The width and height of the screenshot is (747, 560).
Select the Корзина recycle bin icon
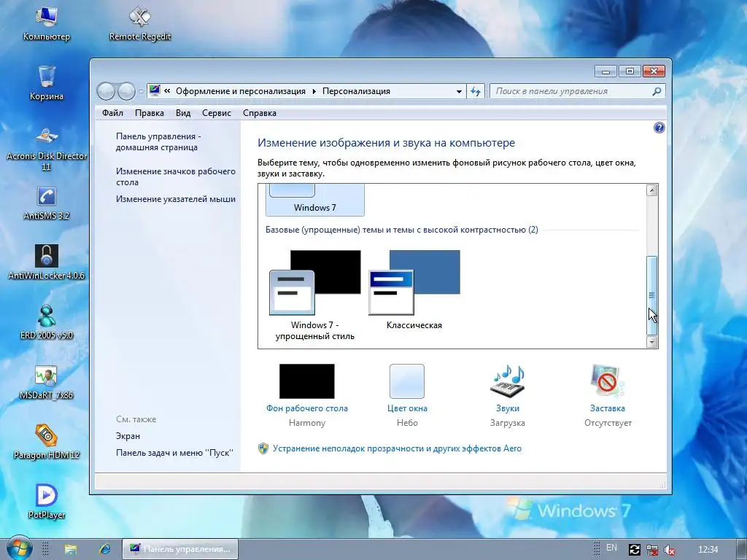[x=46, y=83]
